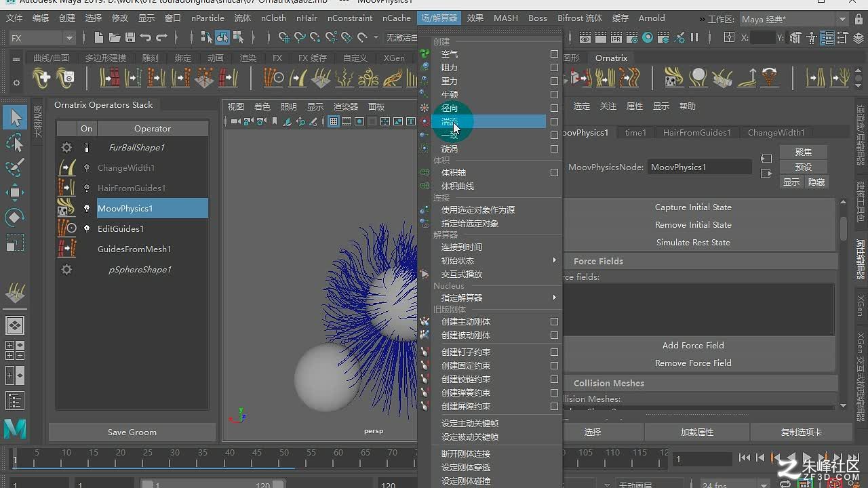Click the snap to grid magnet icon

284,38
